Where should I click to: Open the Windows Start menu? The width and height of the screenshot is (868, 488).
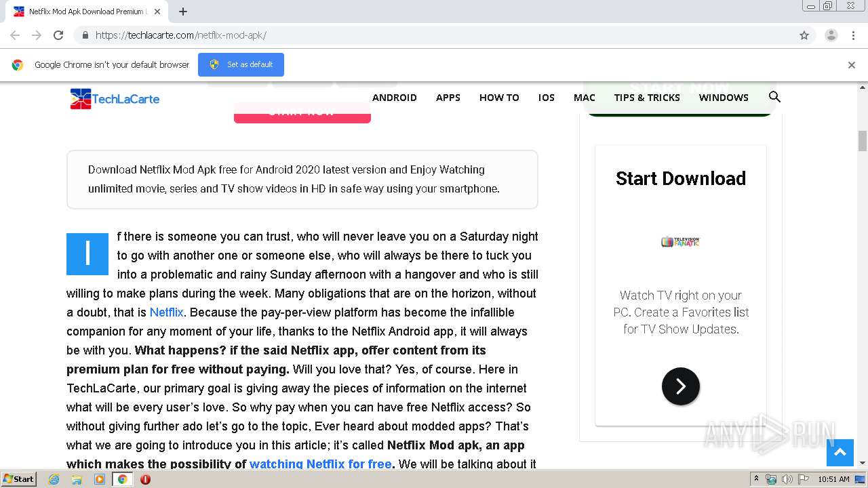coord(19,479)
